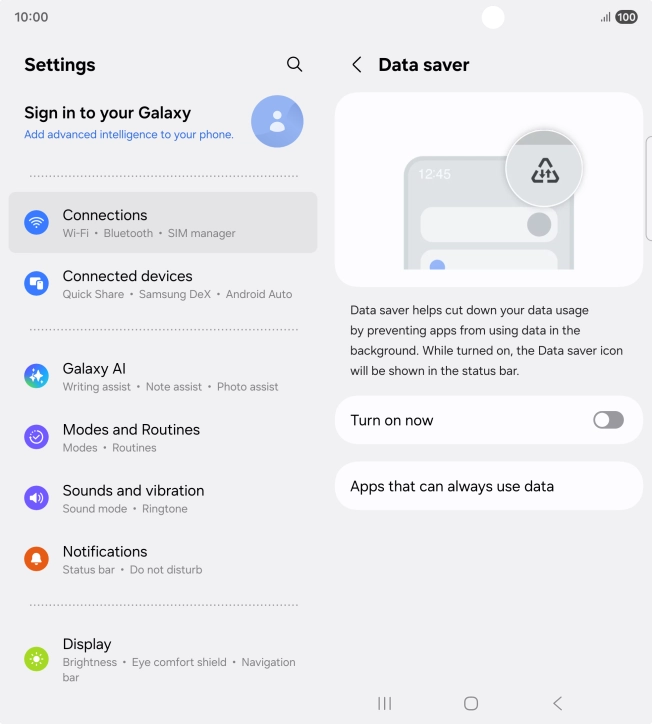Click the Modes and Routines icon
The image size is (652, 724).
click(36, 437)
